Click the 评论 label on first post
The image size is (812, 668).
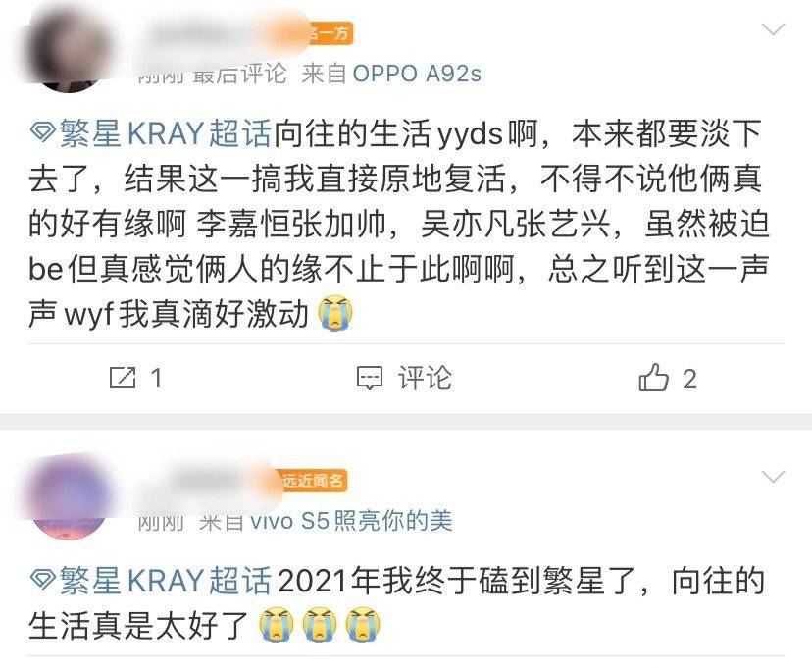[x=425, y=378]
